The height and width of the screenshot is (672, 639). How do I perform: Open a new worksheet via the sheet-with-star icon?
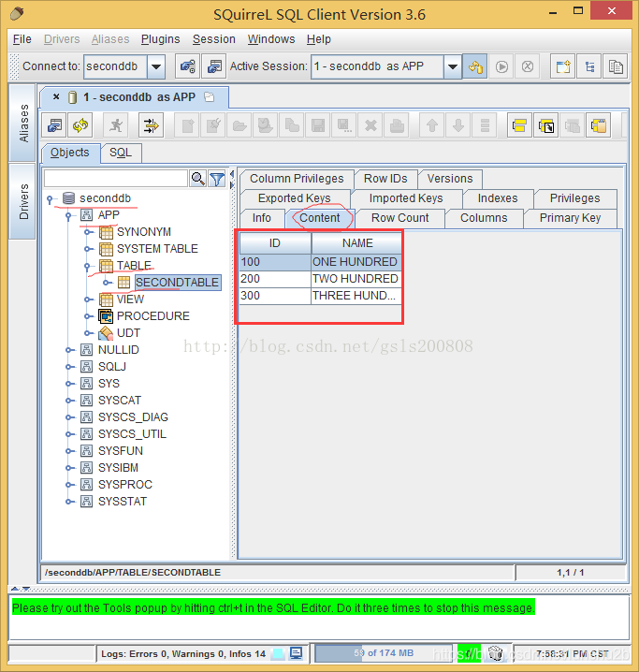point(563,66)
